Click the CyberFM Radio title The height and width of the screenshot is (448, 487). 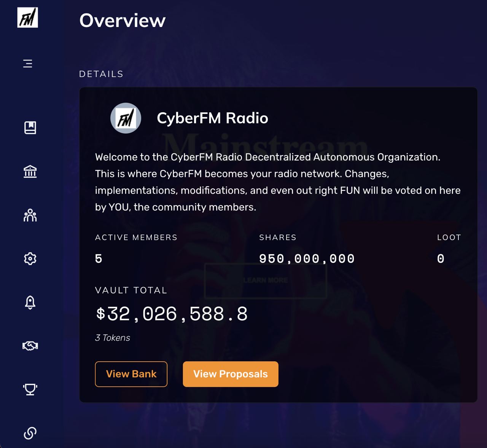coord(212,118)
